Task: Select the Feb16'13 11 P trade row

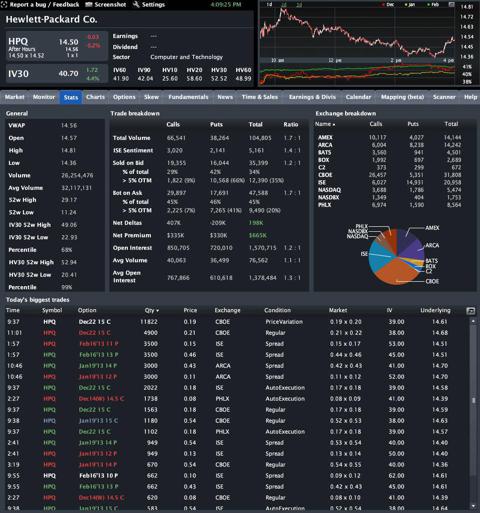Action: 237,344
